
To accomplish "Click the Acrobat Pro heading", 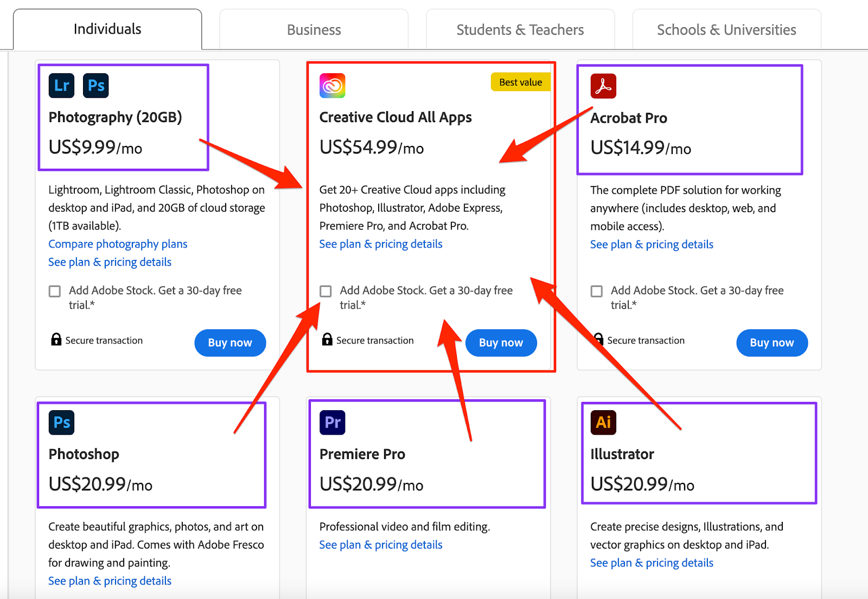I will click(x=629, y=118).
